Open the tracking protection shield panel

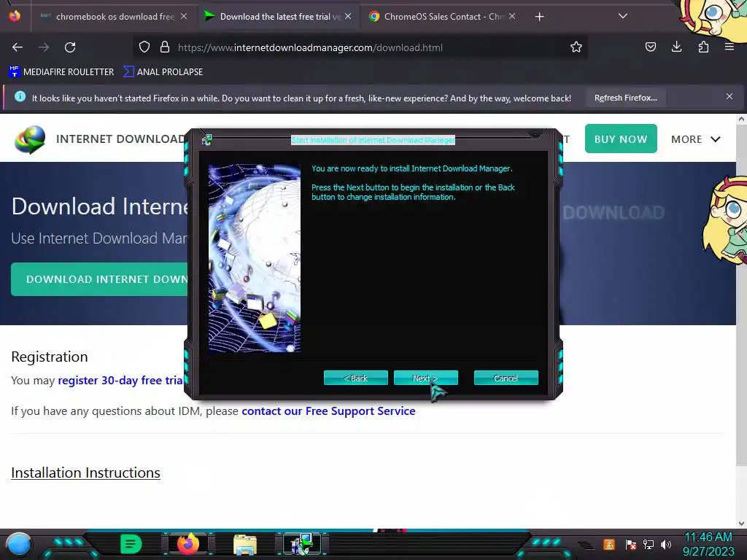pyautogui.click(x=144, y=47)
